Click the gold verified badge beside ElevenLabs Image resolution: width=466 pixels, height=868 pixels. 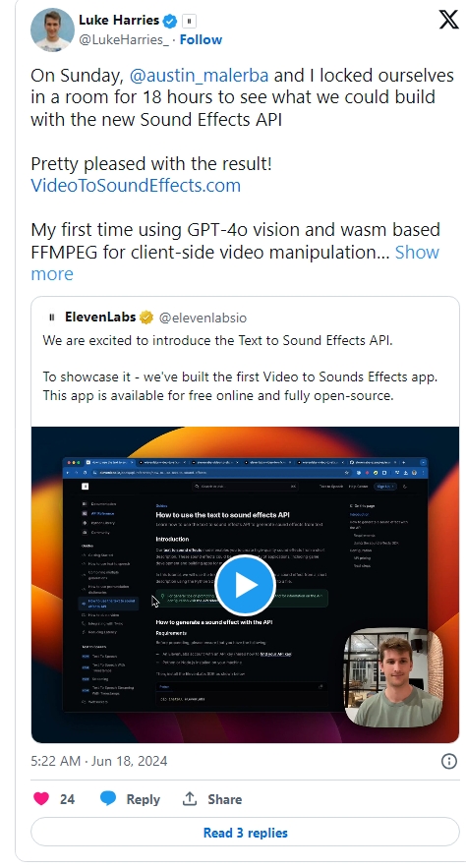[146, 318]
